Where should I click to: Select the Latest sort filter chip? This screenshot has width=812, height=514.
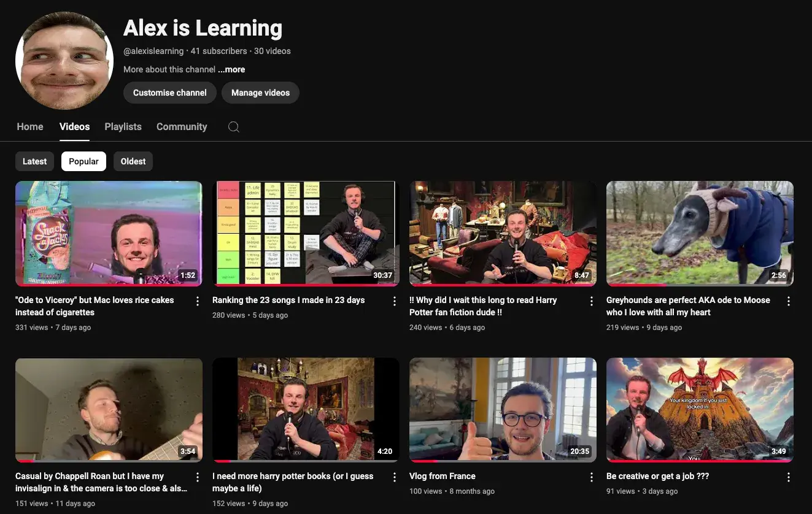pyautogui.click(x=34, y=161)
